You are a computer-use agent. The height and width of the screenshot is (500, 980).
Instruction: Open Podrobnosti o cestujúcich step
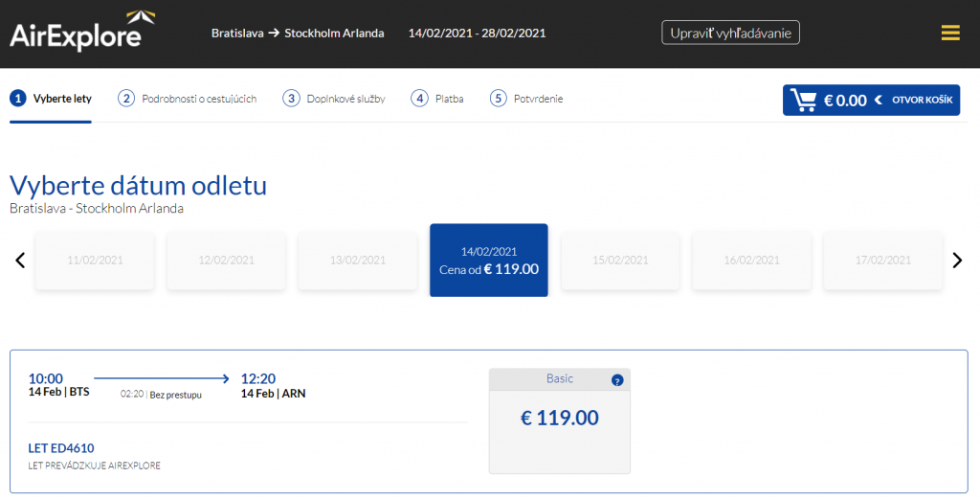pos(188,99)
